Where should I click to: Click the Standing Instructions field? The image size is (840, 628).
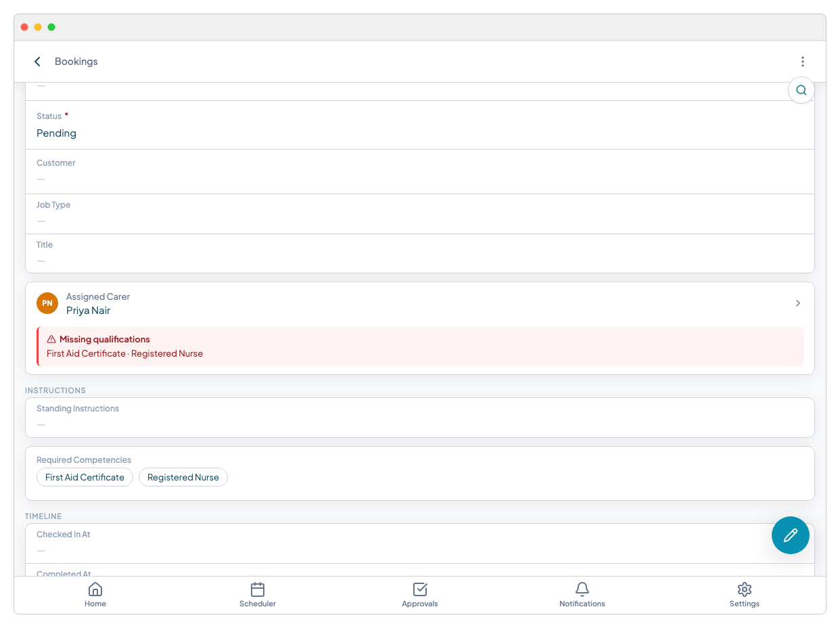(x=419, y=417)
